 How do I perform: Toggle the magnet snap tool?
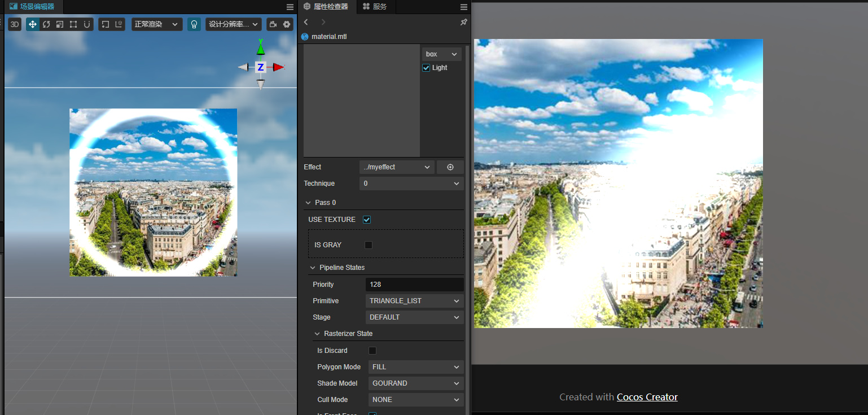(87, 24)
